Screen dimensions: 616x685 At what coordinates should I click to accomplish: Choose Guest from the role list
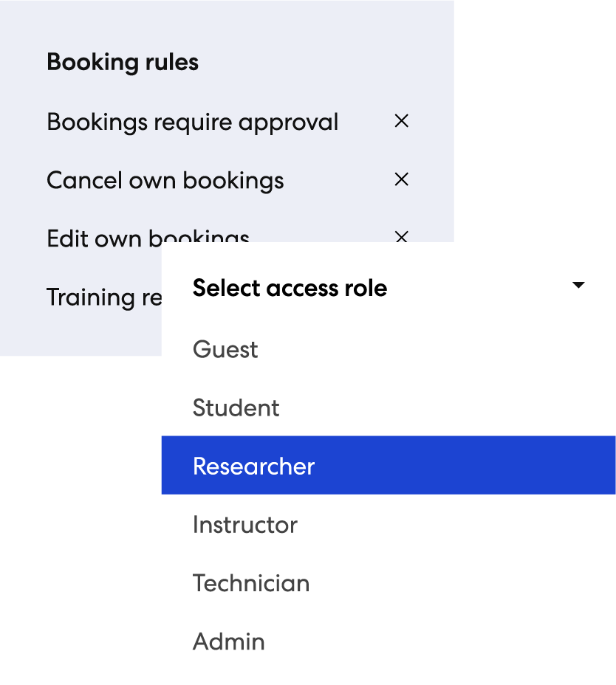point(225,349)
